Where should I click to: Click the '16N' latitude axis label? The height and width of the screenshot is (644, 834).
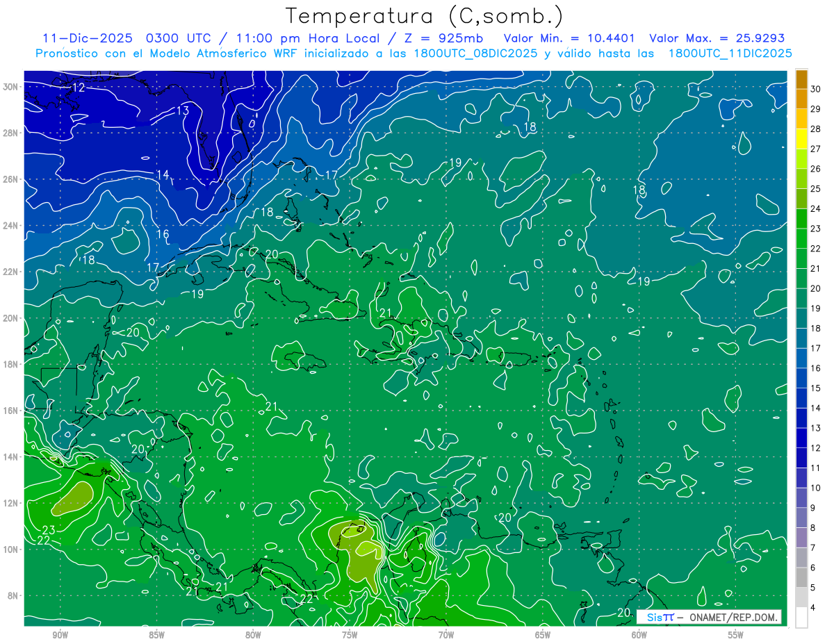[x=11, y=411]
